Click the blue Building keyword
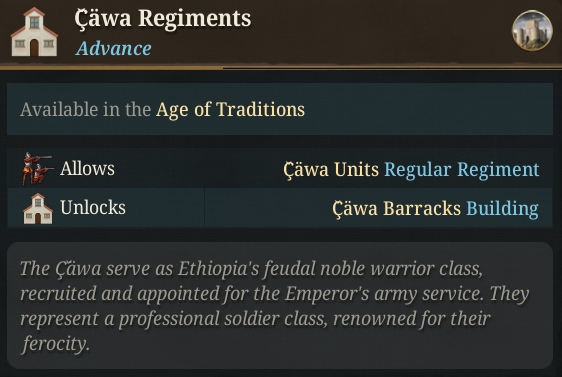The image size is (562, 377). (x=502, y=208)
